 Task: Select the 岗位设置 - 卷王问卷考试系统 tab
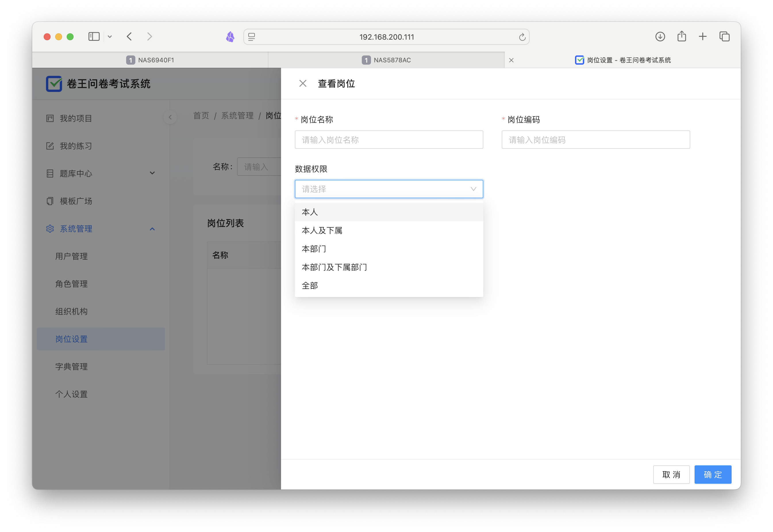tap(623, 60)
